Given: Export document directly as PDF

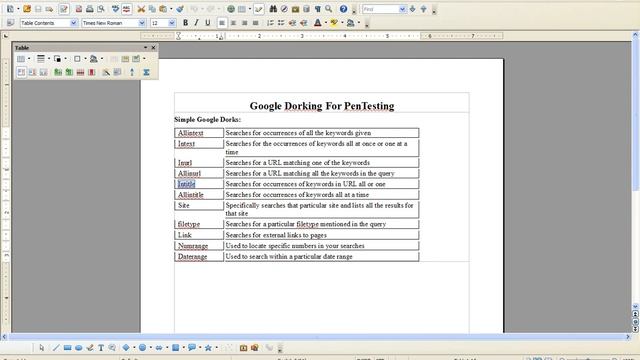Looking at the screenshot, I should click(78, 9).
